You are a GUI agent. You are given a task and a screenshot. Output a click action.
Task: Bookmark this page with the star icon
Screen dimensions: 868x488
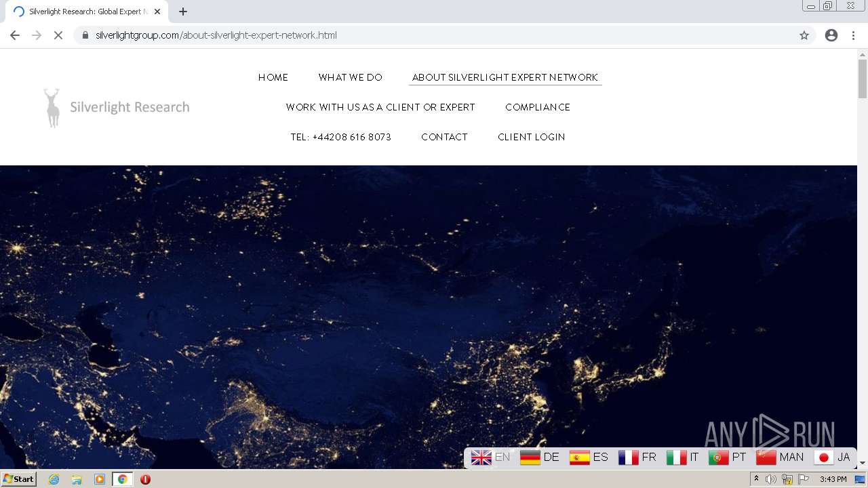804,35
